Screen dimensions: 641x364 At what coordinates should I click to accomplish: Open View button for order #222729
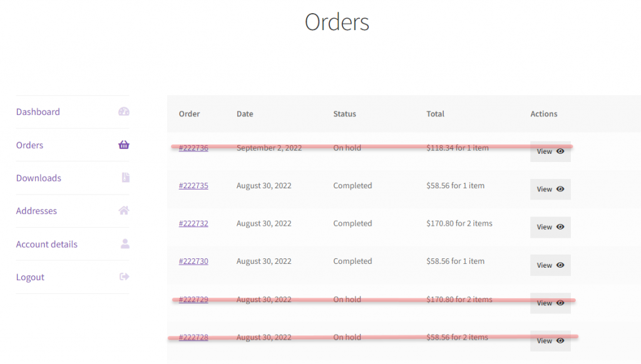550,303
